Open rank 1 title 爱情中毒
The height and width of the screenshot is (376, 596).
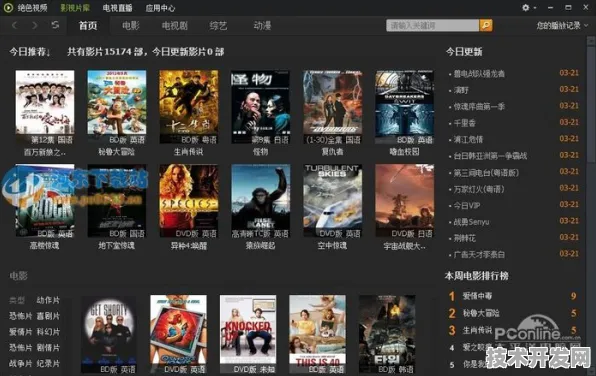[x=477, y=296]
